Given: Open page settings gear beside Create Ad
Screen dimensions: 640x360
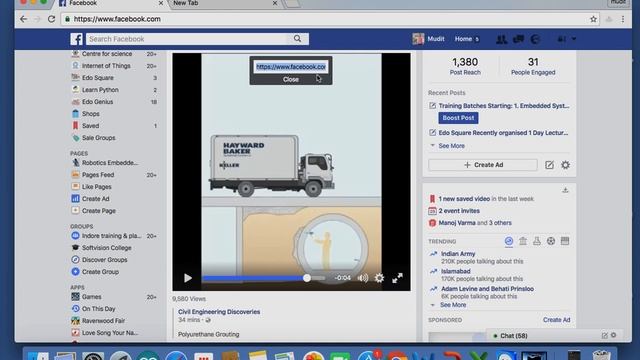Looking at the screenshot, I should 565,165.
